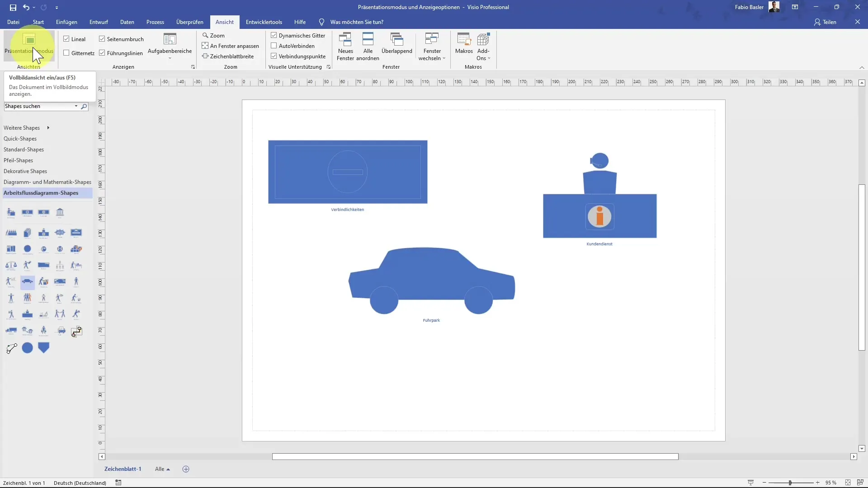Click the zoom out minus button
Viewport: 868px width, 488px height.
[764, 483]
